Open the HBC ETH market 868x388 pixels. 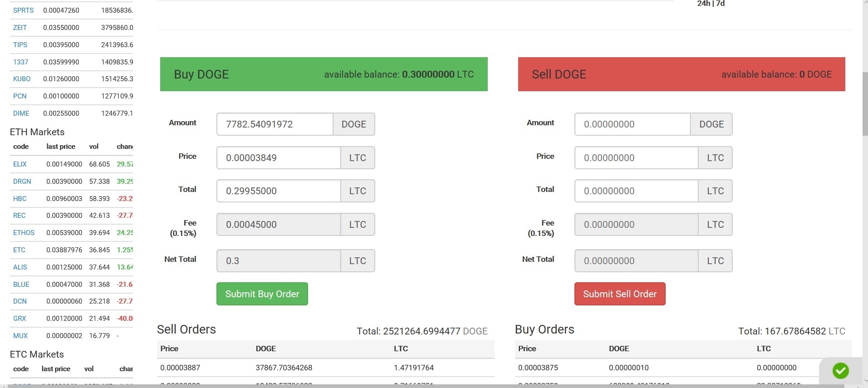(20, 198)
